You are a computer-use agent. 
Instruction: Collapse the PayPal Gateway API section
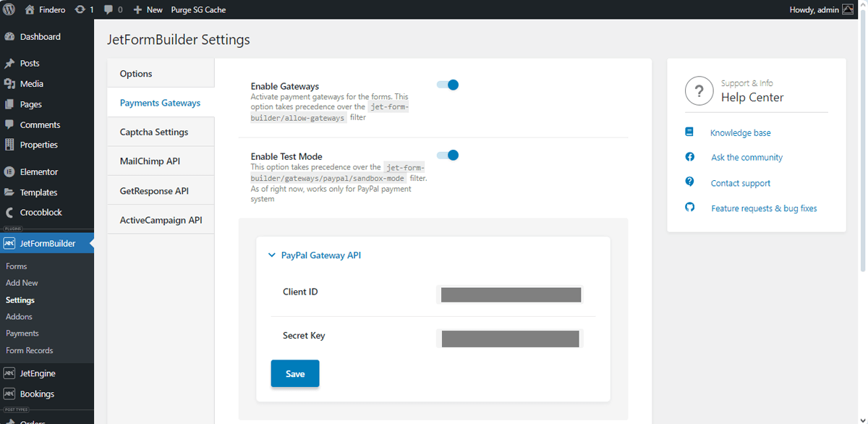tap(271, 255)
